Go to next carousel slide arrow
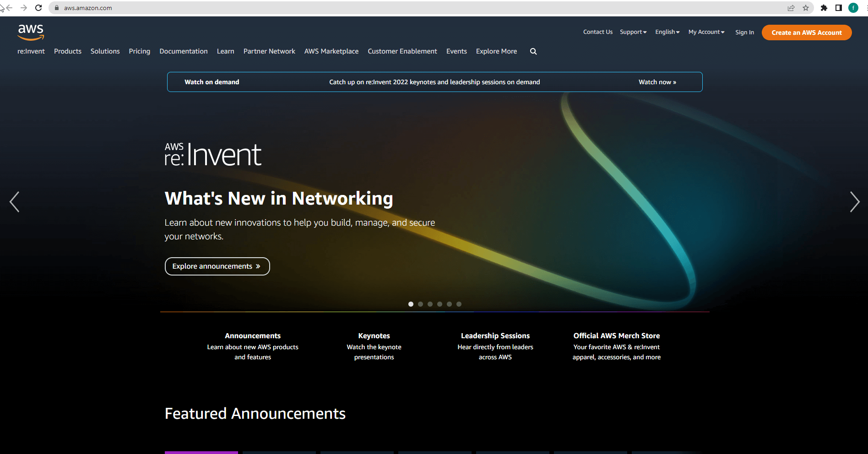 pyautogui.click(x=854, y=202)
